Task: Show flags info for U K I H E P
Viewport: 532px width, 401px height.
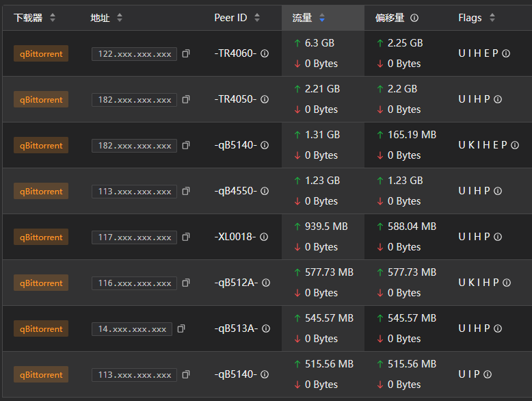Action: pos(515,145)
